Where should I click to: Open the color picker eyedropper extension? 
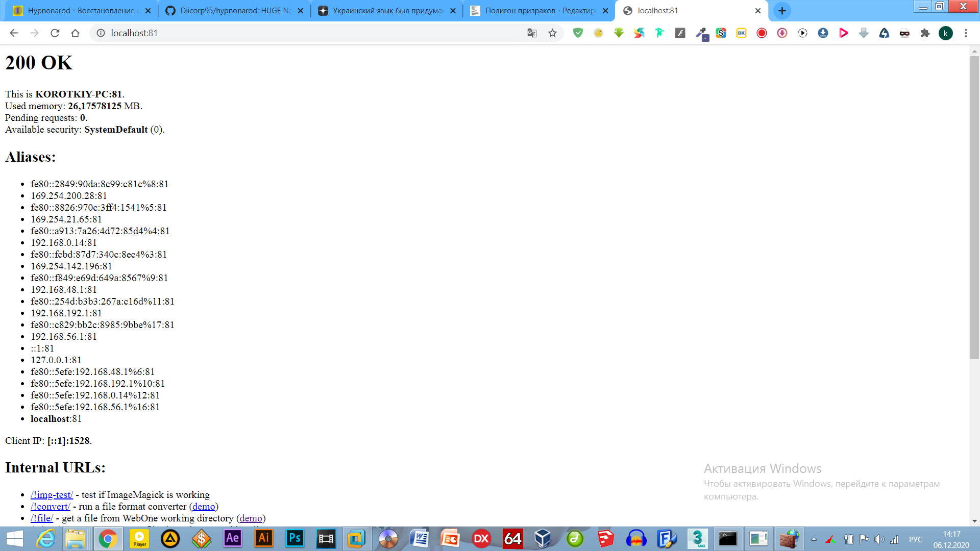(701, 33)
